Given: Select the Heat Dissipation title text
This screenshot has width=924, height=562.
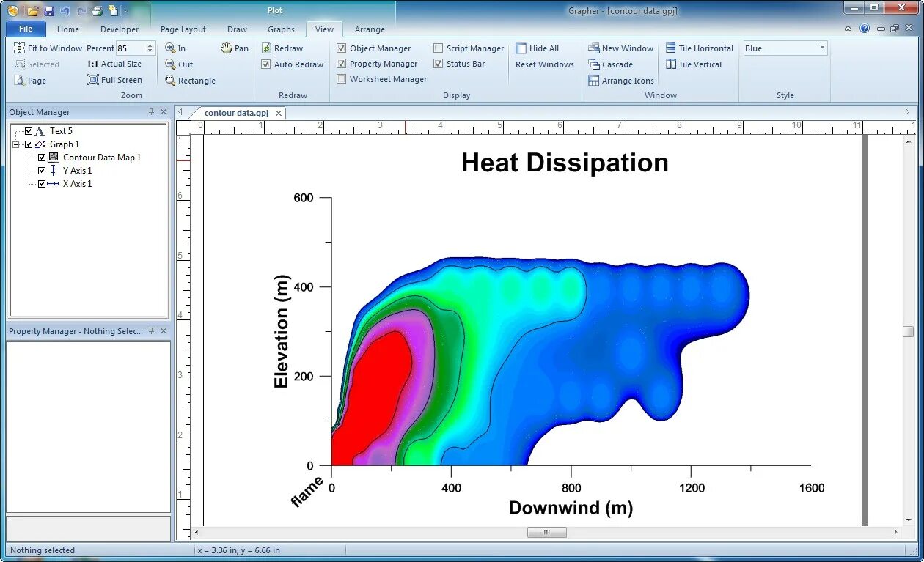Looking at the screenshot, I should (x=565, y=162).
